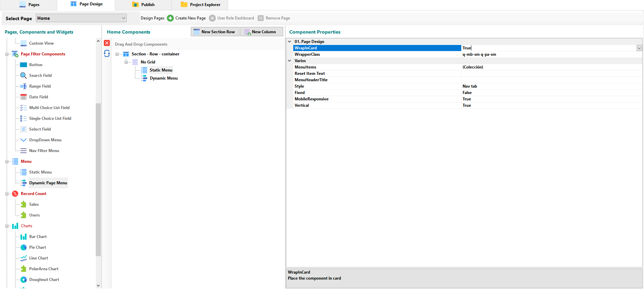
Task: Select the Pie Chart icon
Action: (24, 247)
